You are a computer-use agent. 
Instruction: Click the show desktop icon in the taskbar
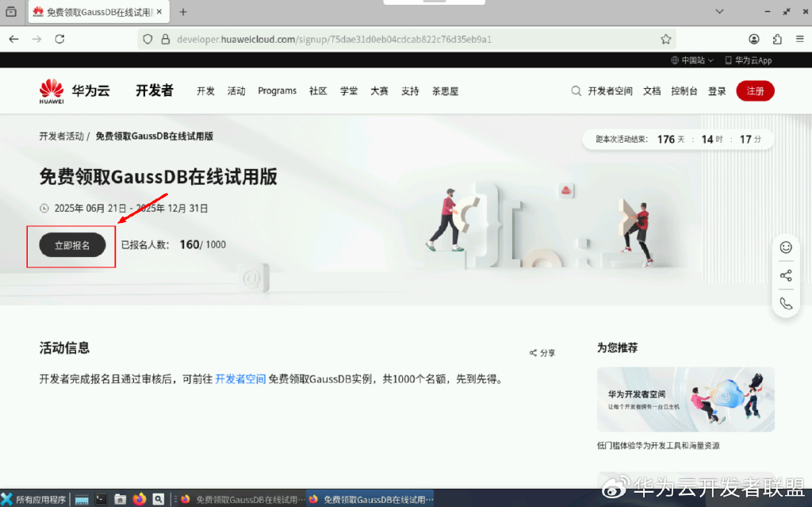pos(82,499)
